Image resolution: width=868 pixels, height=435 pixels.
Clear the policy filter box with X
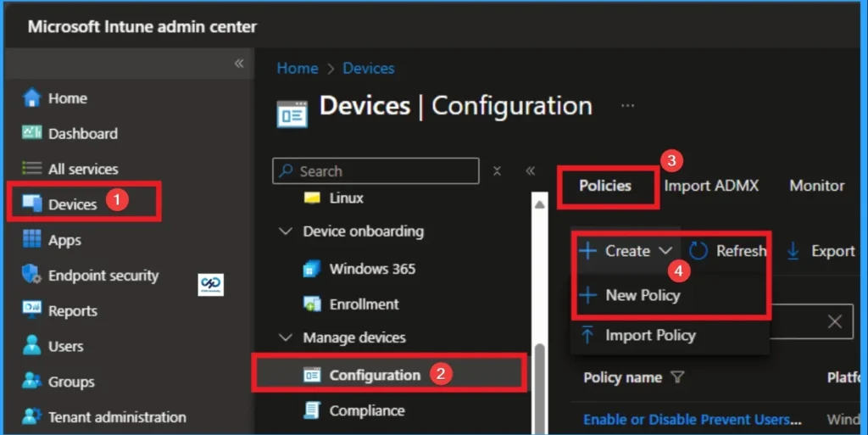(x=835, y=321)
